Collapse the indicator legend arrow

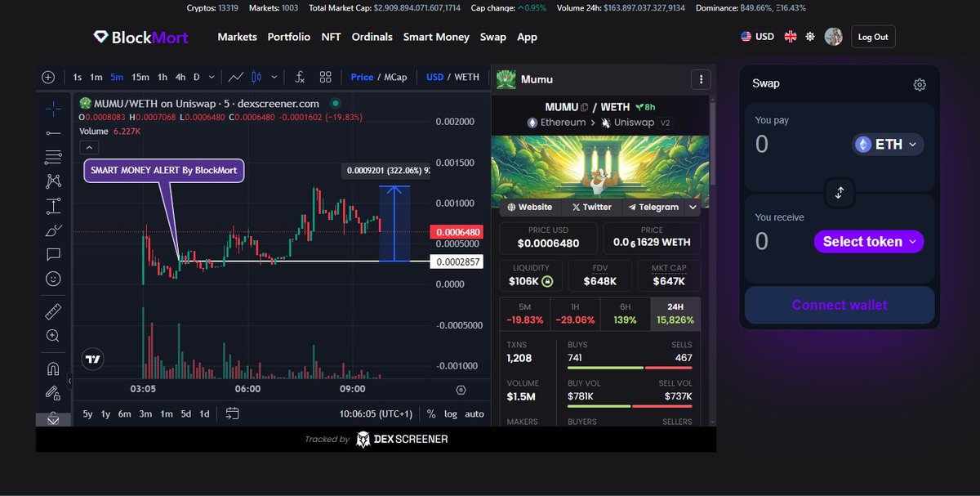pyautogui.click(x=90, y=148)
